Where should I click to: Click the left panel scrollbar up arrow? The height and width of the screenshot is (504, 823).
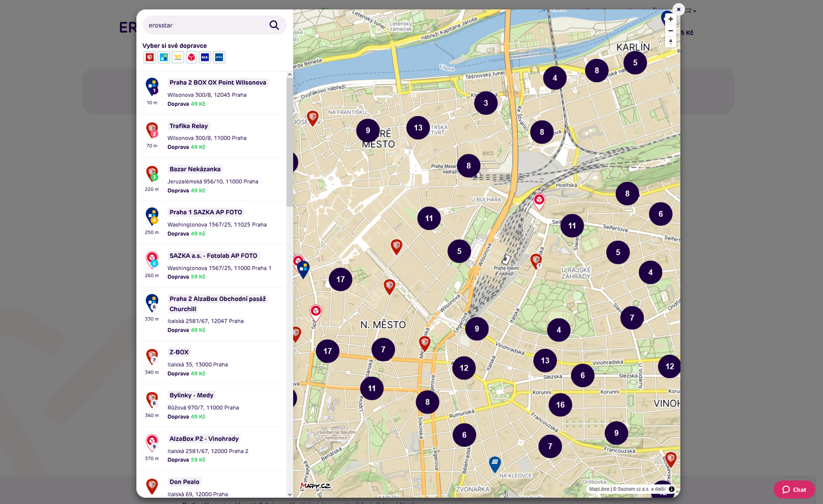click(x=290, y=75)
